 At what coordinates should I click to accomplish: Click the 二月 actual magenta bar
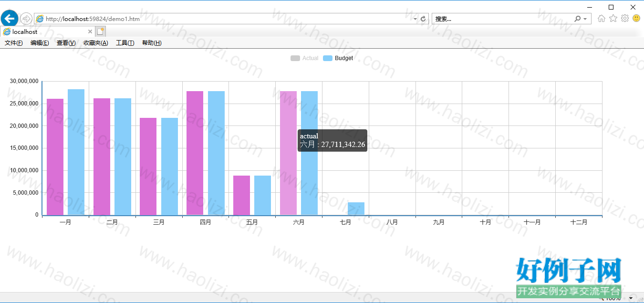click(x=102, y=157)
